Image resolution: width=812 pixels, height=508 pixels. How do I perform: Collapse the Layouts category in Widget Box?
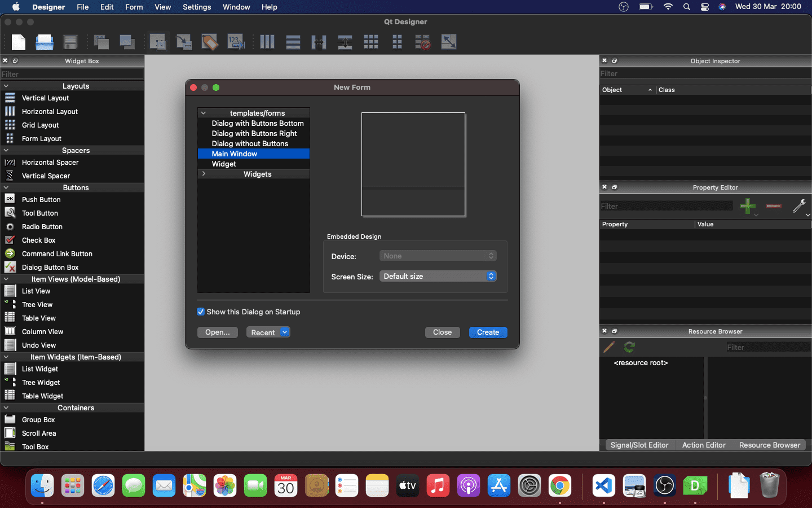click(x=6, y=86)
